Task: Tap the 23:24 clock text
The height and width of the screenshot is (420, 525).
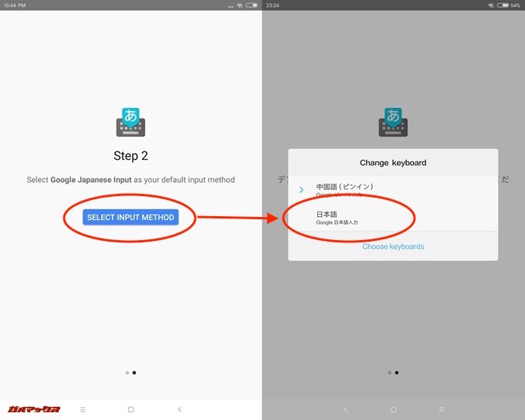Action: pos(273,5)
